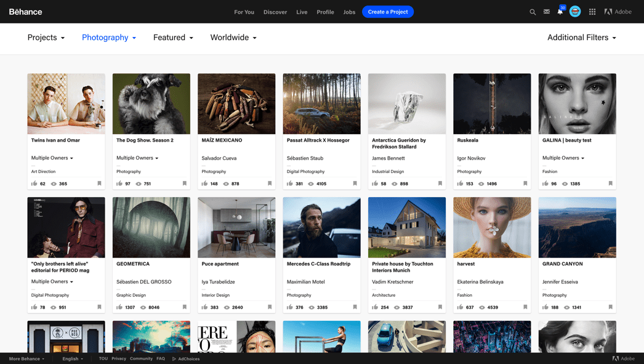Bookmark the Twins Ivan and Omar project

coord(99,184)
